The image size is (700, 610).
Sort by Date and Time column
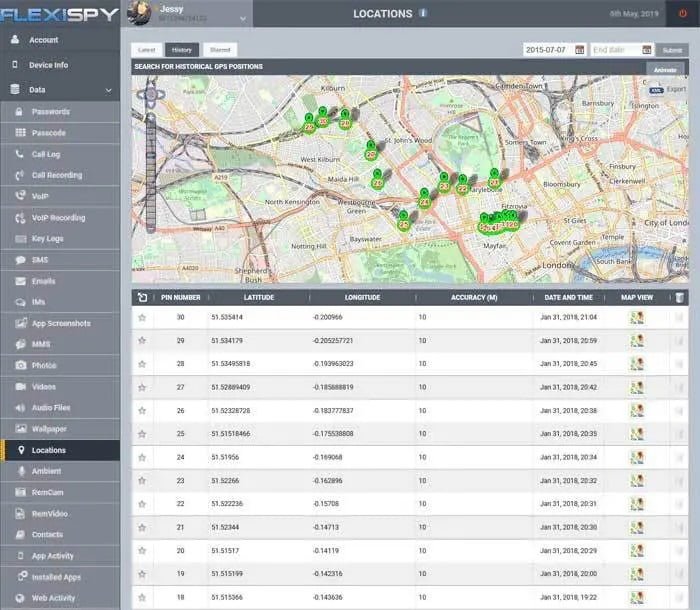point(568,297)
